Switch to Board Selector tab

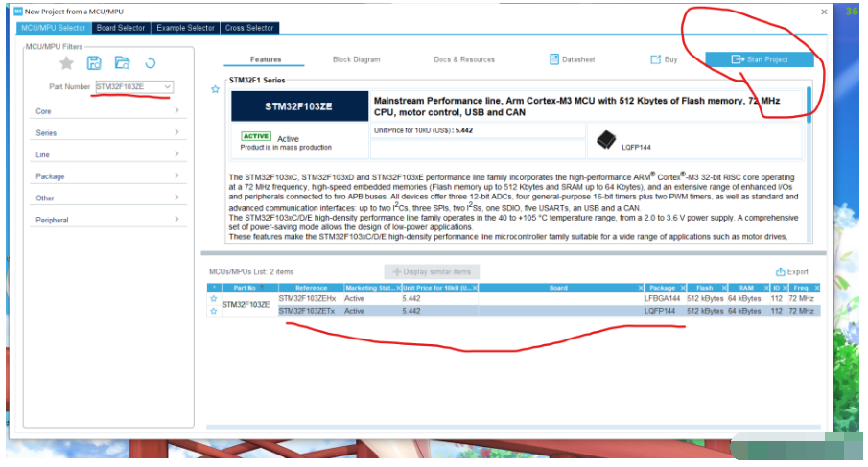click(121, 28)
